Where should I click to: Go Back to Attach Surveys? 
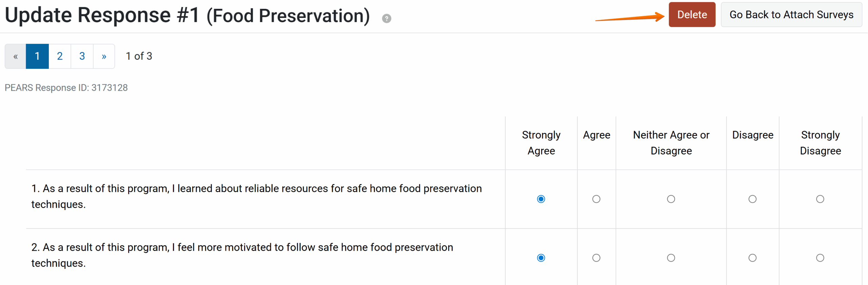(791, 15)
